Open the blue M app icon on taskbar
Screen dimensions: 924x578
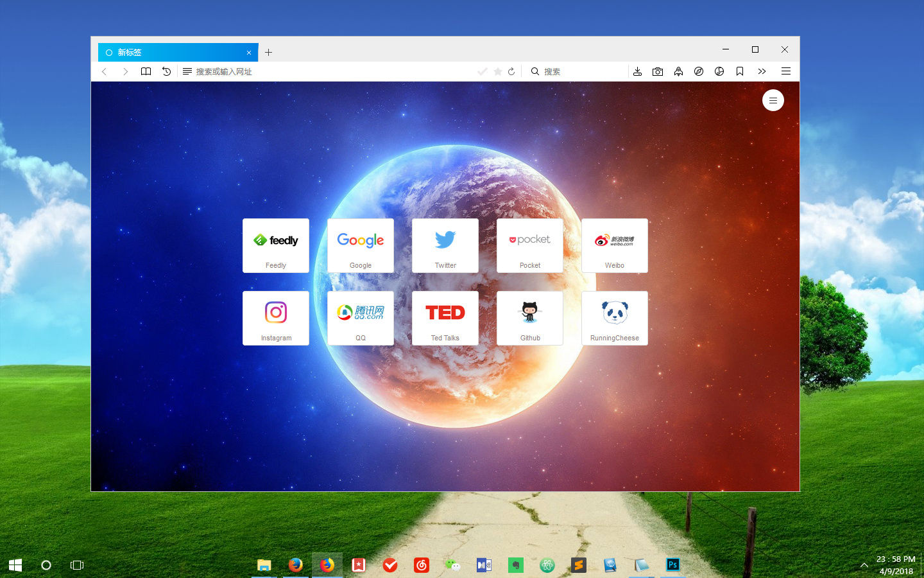click(484, 565)
